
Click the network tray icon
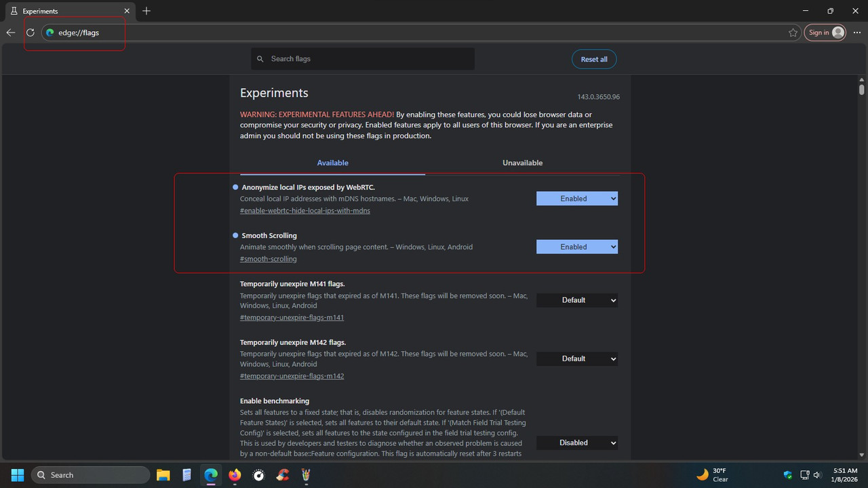(x=804, y=475)
